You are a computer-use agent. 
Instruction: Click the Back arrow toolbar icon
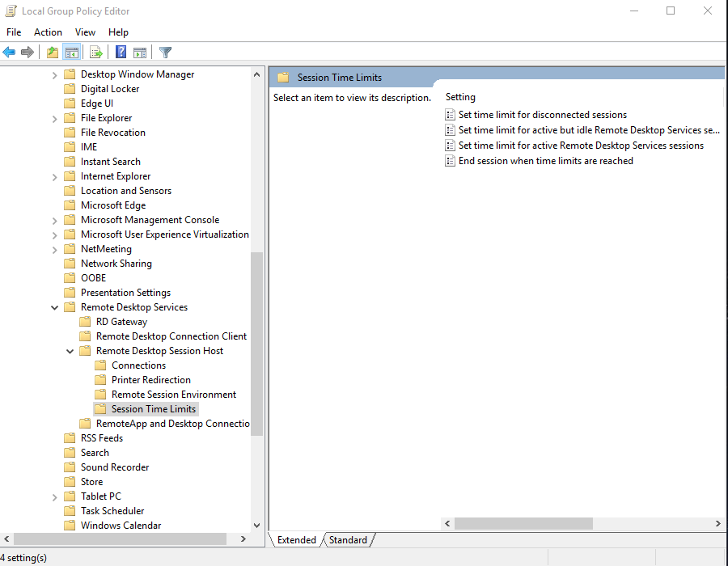click(x=9, y=52)
